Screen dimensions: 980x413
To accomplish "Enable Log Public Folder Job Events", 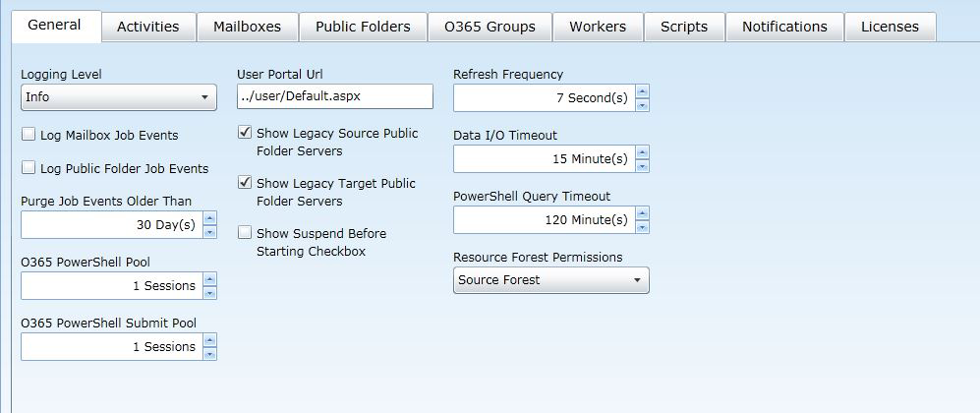I will click(x=29, y=168).
